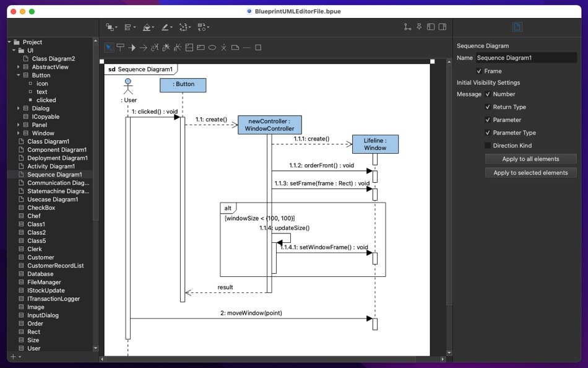Click the '2: moveWindow(point)' message label
The width and height of the screenshot is (588, 368).
pos(251,313)
